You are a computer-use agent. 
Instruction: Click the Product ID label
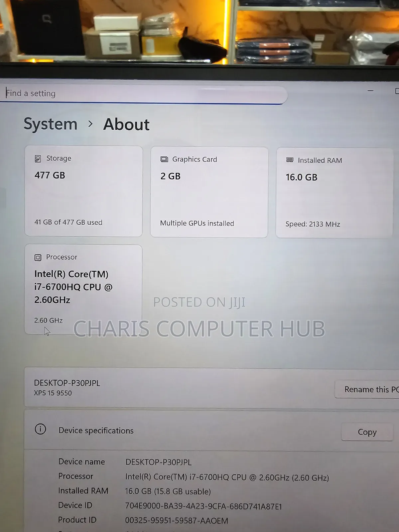[x=77, y=520]
